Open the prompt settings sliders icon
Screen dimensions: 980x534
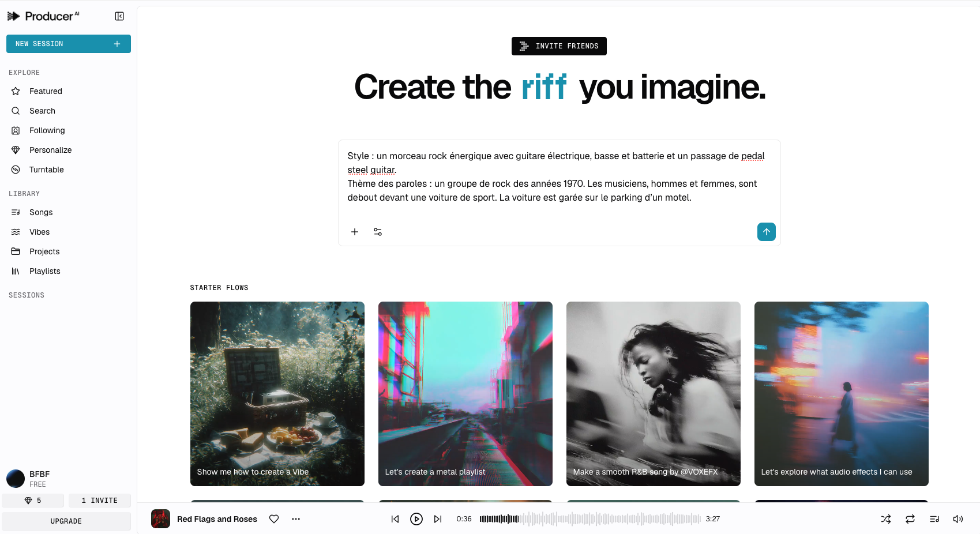click(378, 232)
